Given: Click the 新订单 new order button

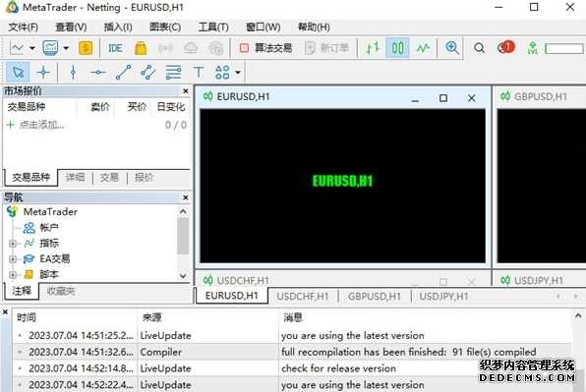Looking at the screenshot, I should pyautogui.click(x=327, y=48).
